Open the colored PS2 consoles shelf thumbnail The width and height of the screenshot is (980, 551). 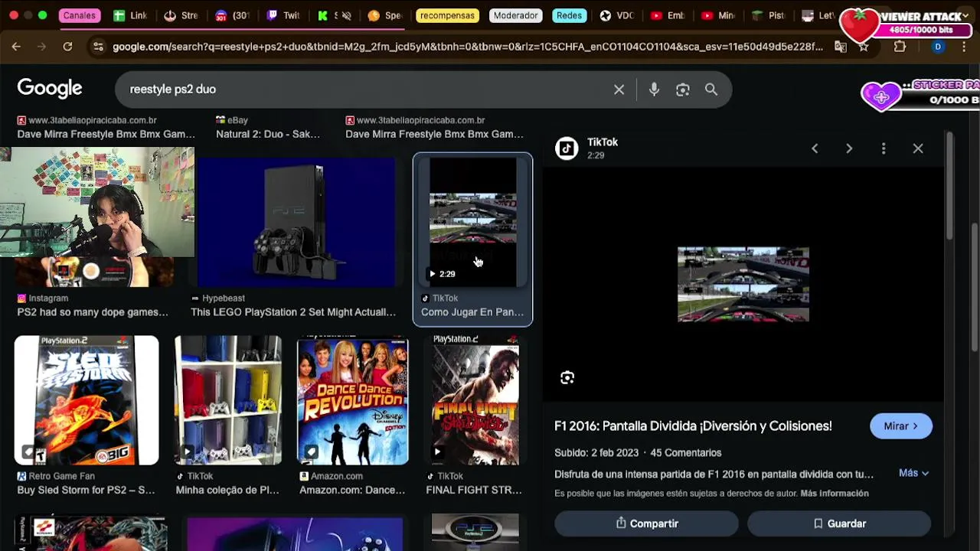[x=227, y=400]
